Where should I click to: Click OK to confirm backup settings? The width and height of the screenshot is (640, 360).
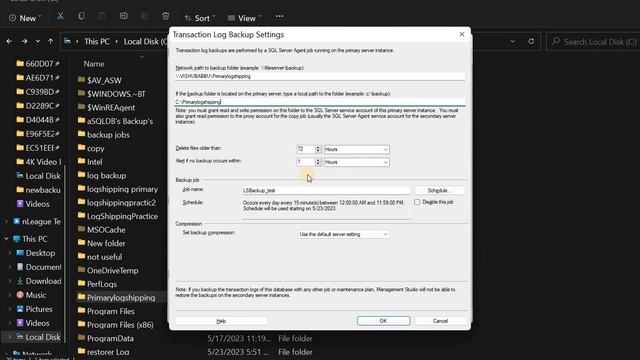pyautogui.click(x=383, y=321)
